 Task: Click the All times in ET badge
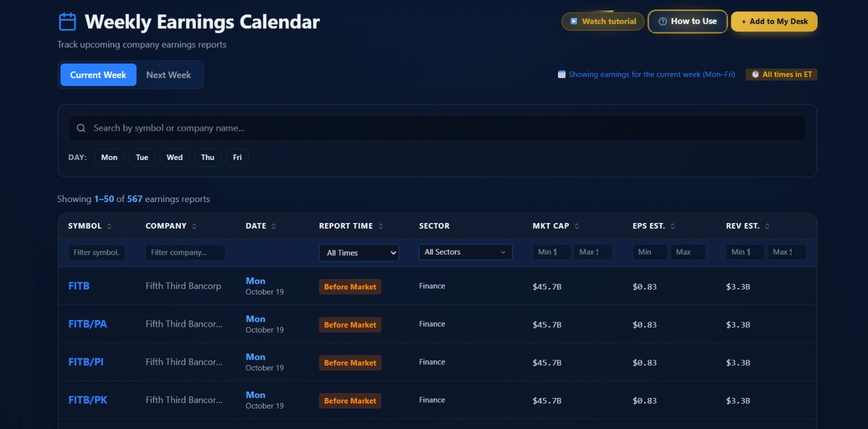(781, 74)
